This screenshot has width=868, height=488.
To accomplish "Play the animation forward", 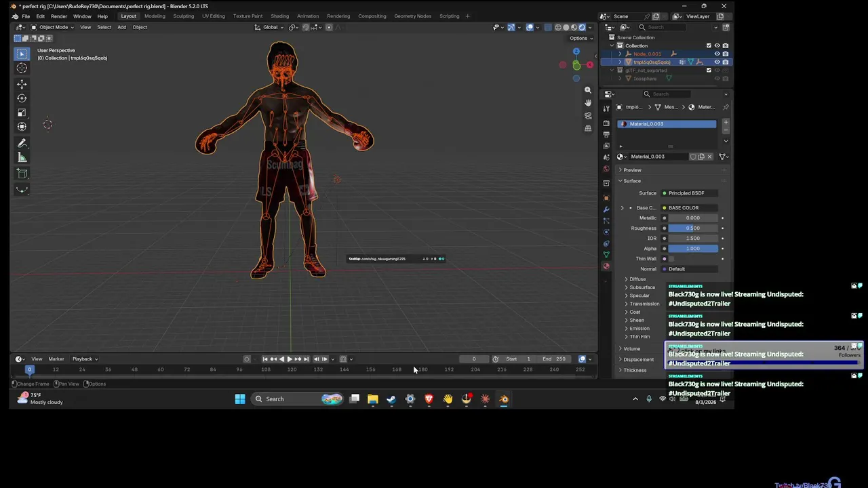I will click(290, 359).
